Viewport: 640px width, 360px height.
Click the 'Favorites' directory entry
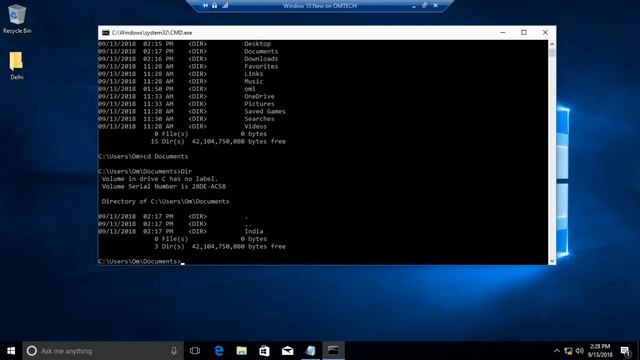[261, 66]
